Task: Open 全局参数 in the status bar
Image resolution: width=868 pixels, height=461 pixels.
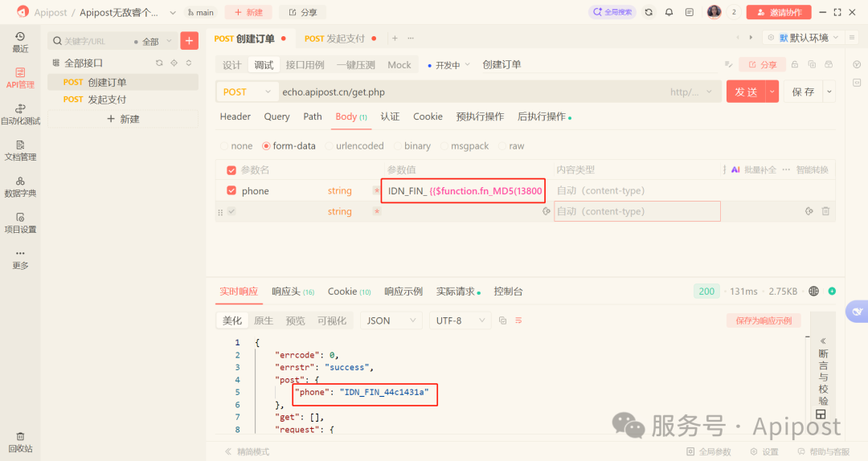Action: [709, 451]
